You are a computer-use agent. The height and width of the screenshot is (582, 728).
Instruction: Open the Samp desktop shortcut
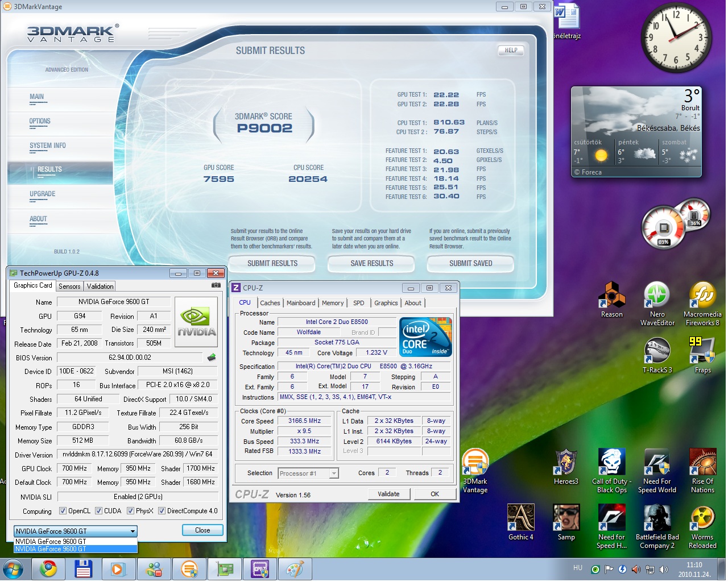pos(566,522)
